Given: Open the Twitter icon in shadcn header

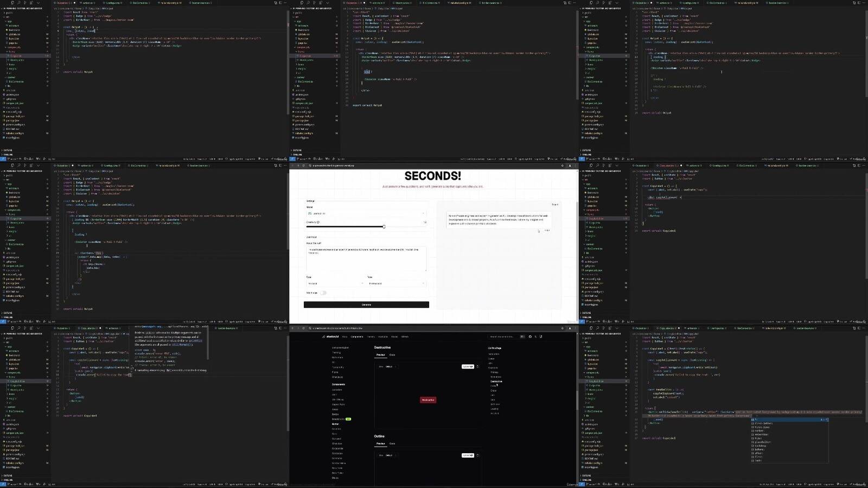Looking at the screenshot, I should point(535,337).
